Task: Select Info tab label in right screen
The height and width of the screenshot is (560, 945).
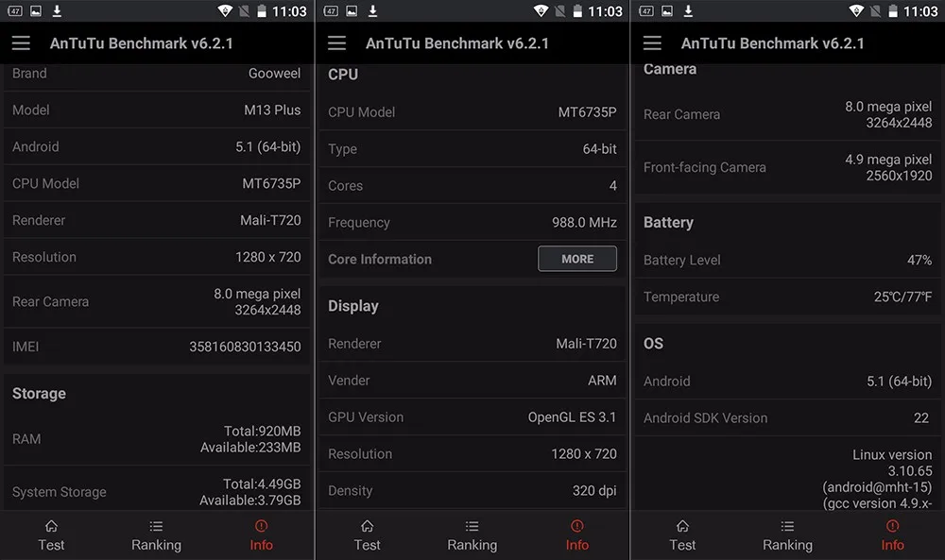Action: (x=893, y=545)
